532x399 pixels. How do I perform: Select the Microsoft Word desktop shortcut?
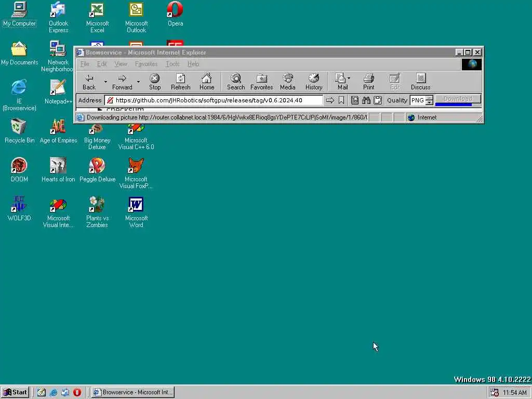[137, 212]
